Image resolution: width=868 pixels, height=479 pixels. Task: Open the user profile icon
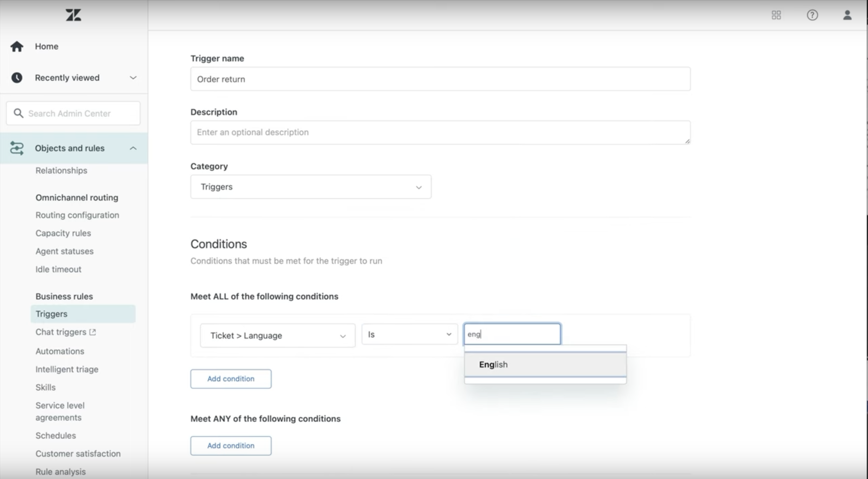point(847,15)
